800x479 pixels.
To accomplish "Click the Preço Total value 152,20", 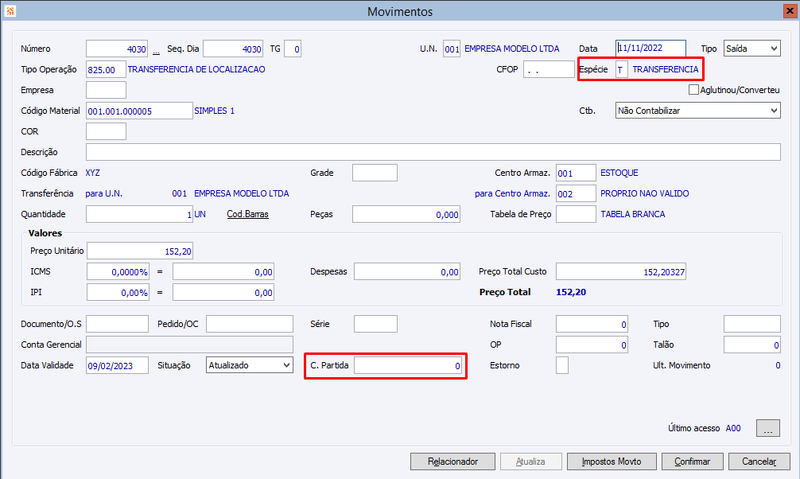I will tap(571, 292).
